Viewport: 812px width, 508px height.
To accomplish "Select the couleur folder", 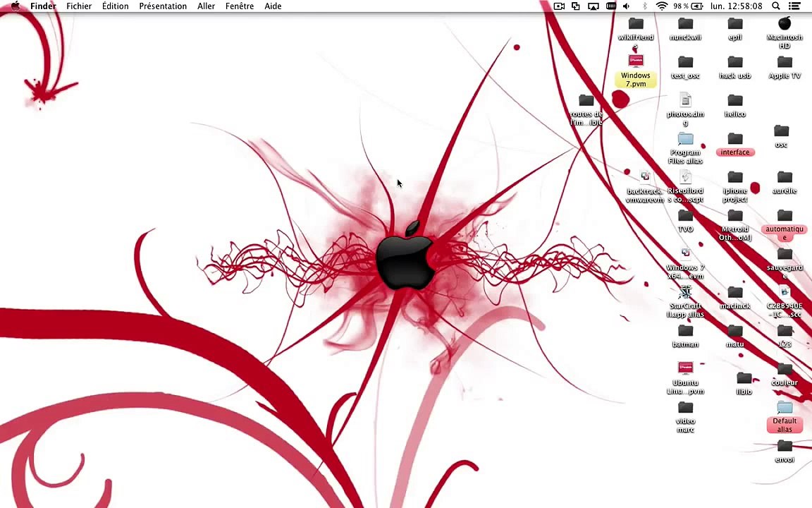I will click(785, 369).
